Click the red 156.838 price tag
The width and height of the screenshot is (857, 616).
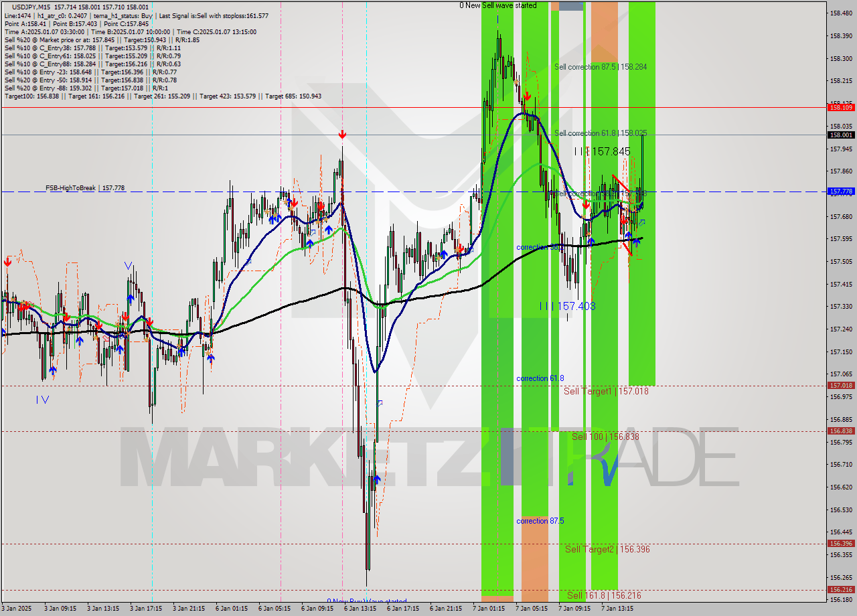(x=841, y=431)
